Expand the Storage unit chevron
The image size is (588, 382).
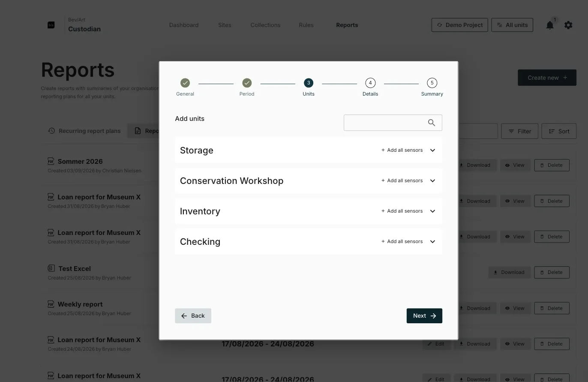coord(432,150)
